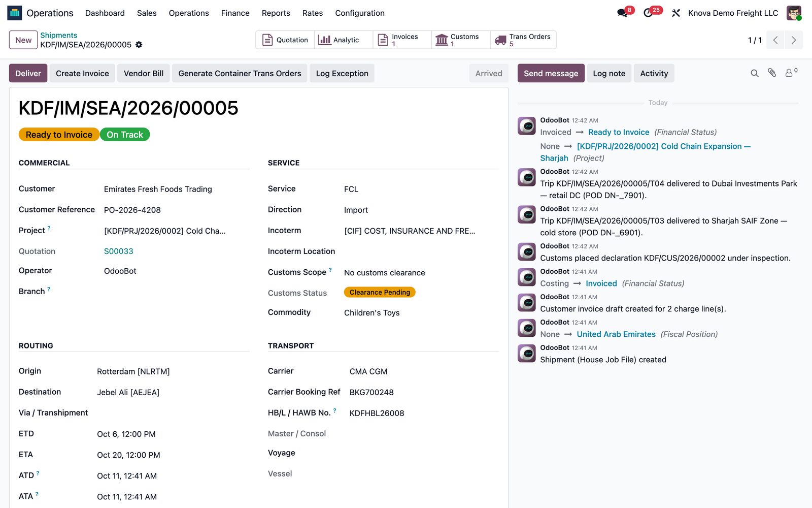The height and width of the screenshot is (508, 812).
Task: Open the Finance menu
Action: click(x=235, y=13)
